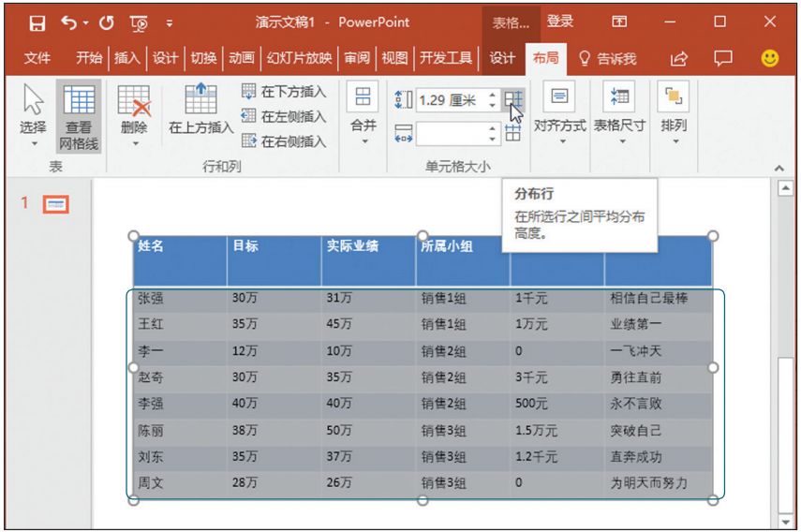Switch to the 动画 tab
The height and width of the screenshot is (532, 801).
242,58
